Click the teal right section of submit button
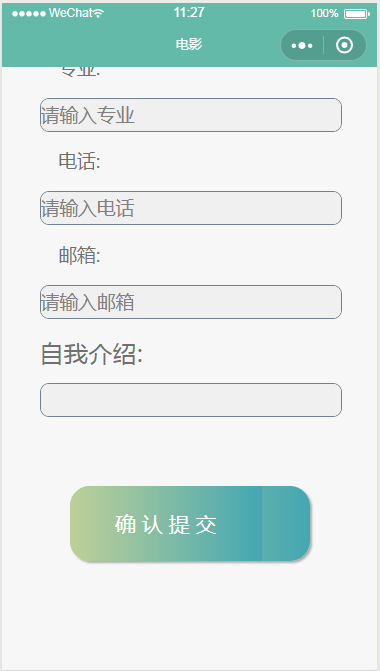 [x=286, y=523]
